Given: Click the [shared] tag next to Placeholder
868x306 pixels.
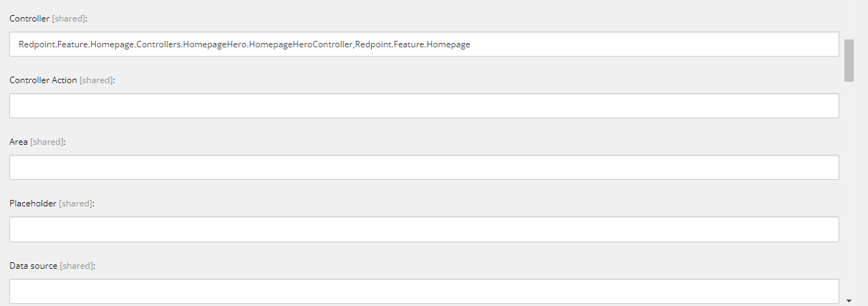Looking at the screenshot, I should (x=75, y=204).
